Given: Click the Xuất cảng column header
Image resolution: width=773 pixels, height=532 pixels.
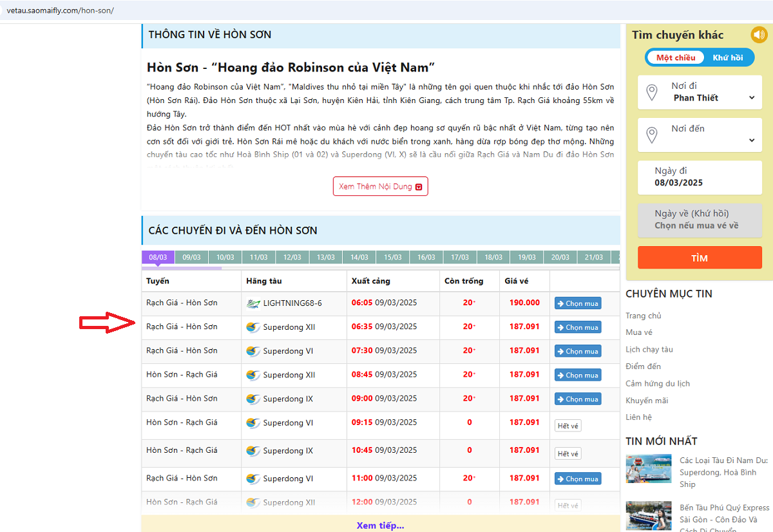Looking at the screenshot, I should click(371, 281).
